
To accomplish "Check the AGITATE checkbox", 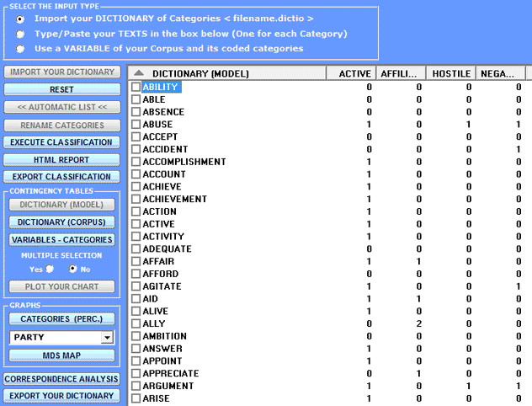I will [136, 286].
